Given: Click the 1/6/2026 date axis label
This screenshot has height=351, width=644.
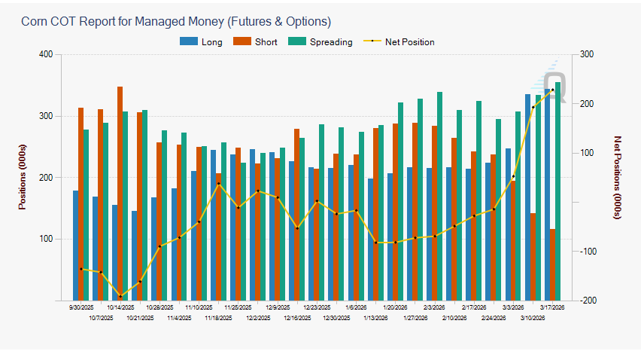Looking at the screenshot, I should pyautogui.click(x=356, y=307).
